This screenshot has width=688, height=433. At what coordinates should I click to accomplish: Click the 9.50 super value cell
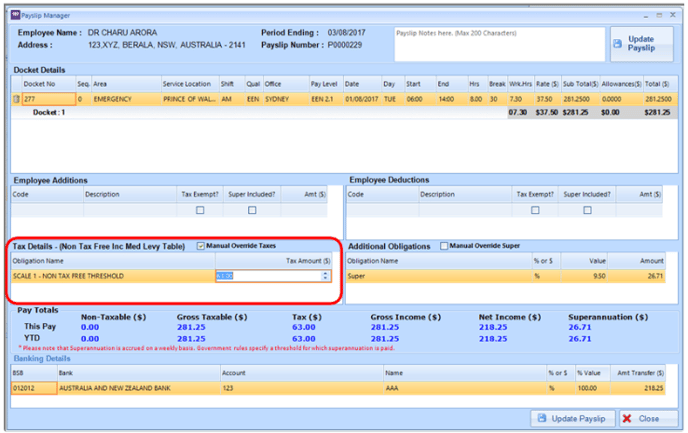(x=584, y=276)
